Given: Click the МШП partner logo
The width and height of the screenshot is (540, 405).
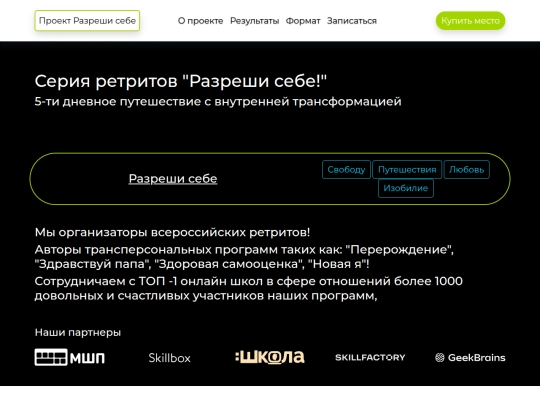Looking at the screenshot, I should [70, 357].
